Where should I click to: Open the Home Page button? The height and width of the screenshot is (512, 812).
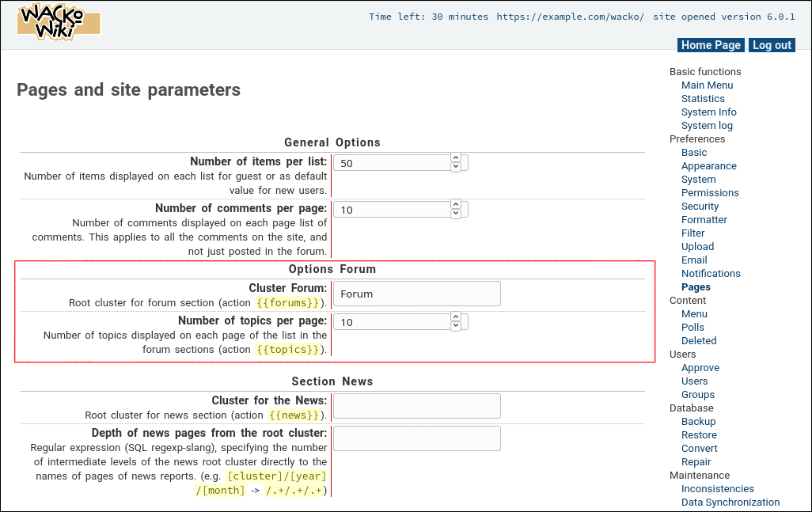tap(710, 45)
